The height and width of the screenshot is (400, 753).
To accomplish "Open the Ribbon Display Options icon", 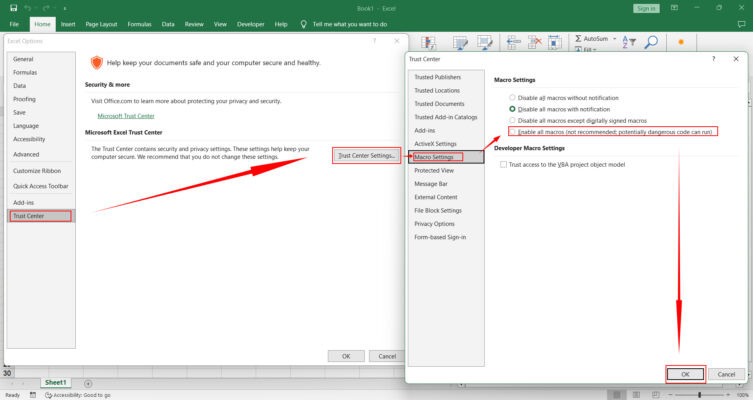I will coord(674,8).
